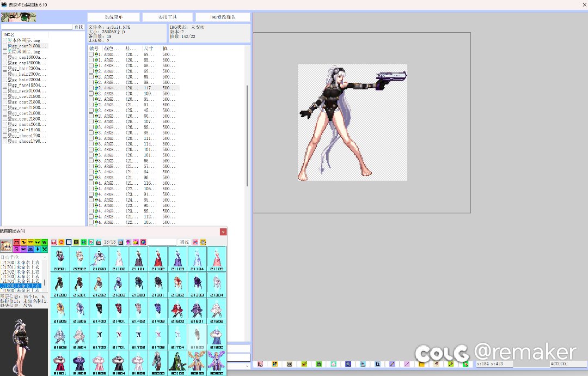Pick the line tool icon with lavender background

392,364
